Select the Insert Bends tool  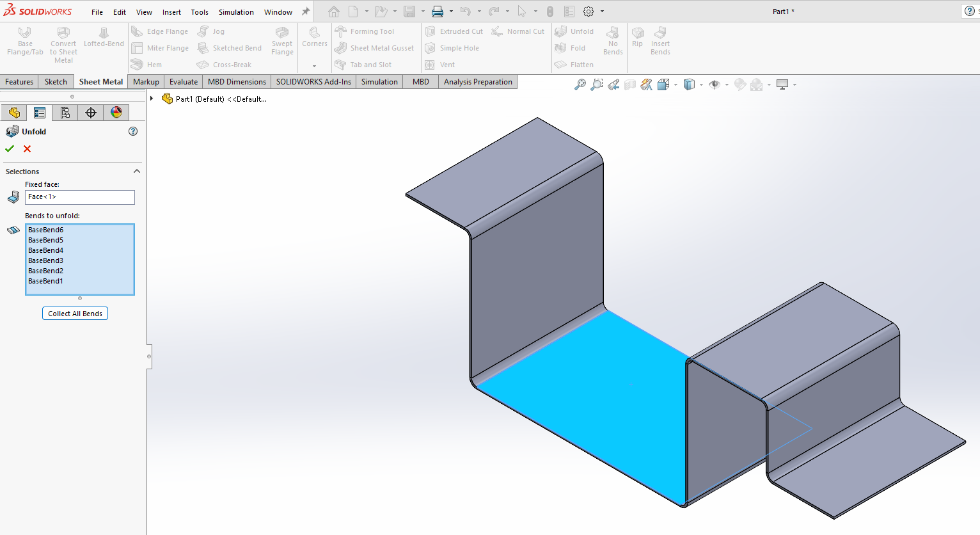660,42
